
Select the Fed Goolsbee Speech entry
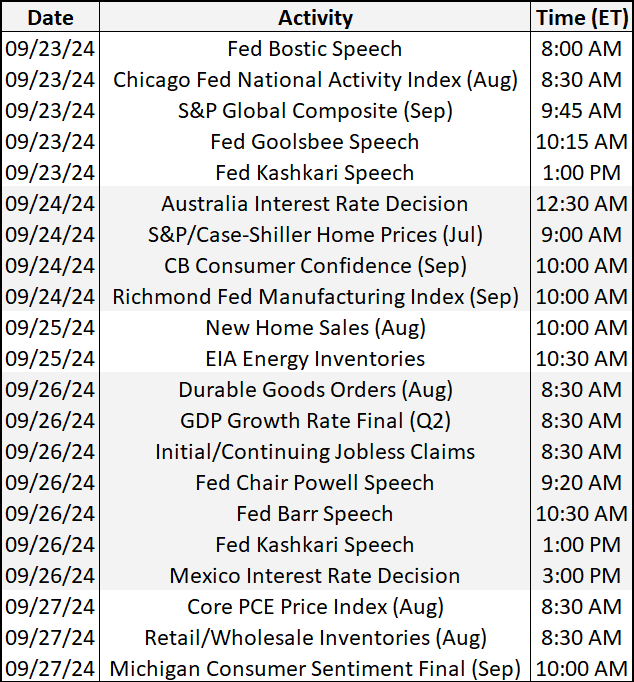click(x=315, y=142)
